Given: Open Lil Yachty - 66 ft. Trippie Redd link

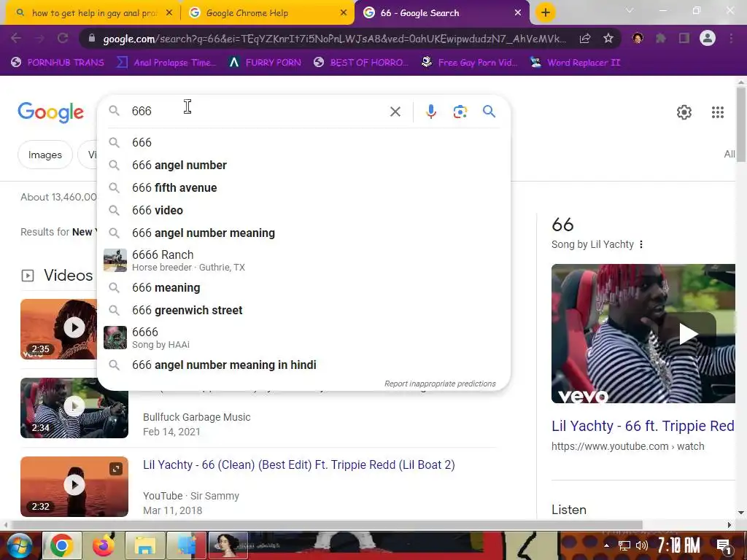Looking at the screenshot, I should coord(643,426).
